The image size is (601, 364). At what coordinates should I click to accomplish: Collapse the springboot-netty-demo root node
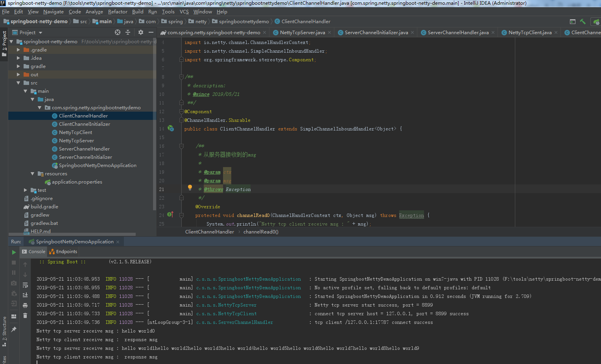pyautogui.click(x=11, y=41)
